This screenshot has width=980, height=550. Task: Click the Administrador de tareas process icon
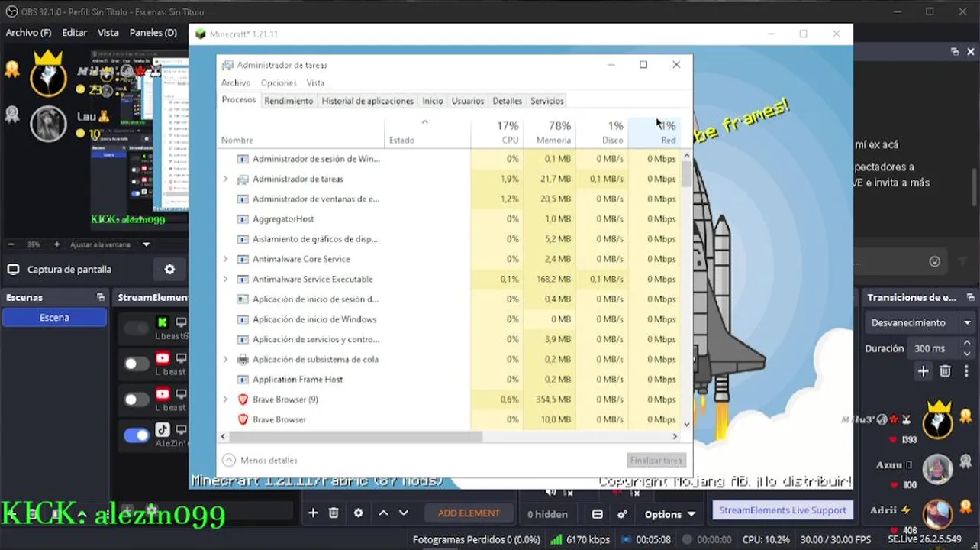pyautogui.click(x=243, y=179)
